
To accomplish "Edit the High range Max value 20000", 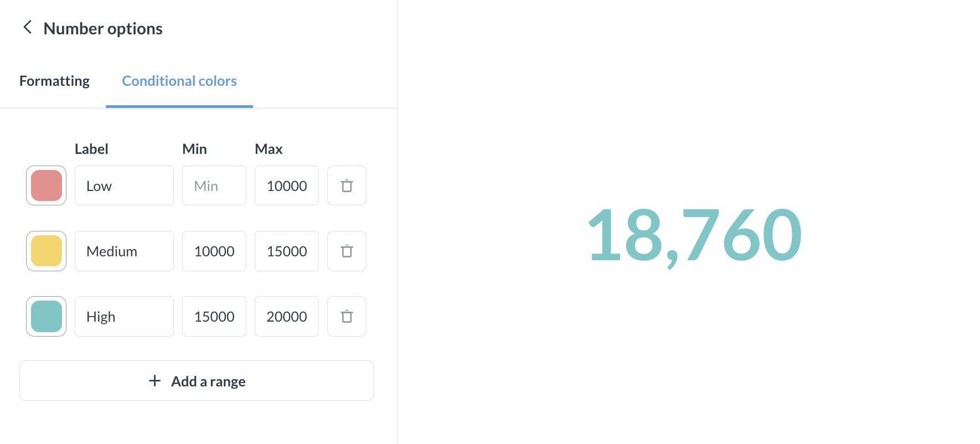I will click(286, 316).
